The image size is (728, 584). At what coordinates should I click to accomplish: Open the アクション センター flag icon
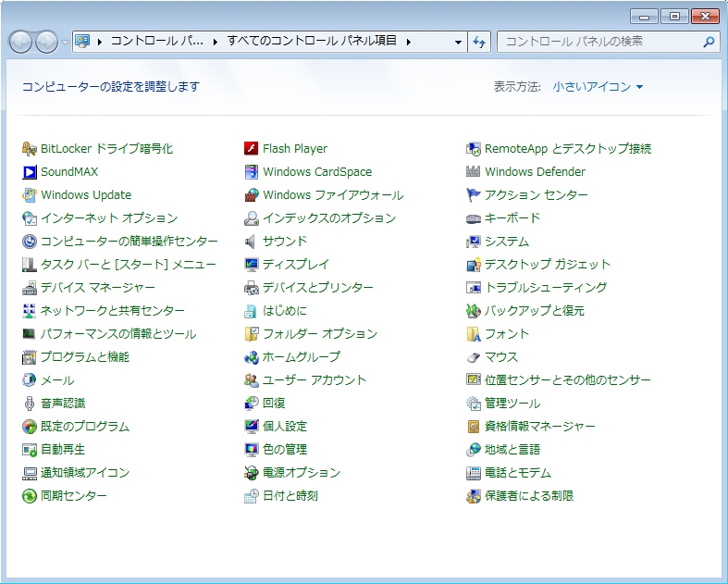click(x=473, y=194)
